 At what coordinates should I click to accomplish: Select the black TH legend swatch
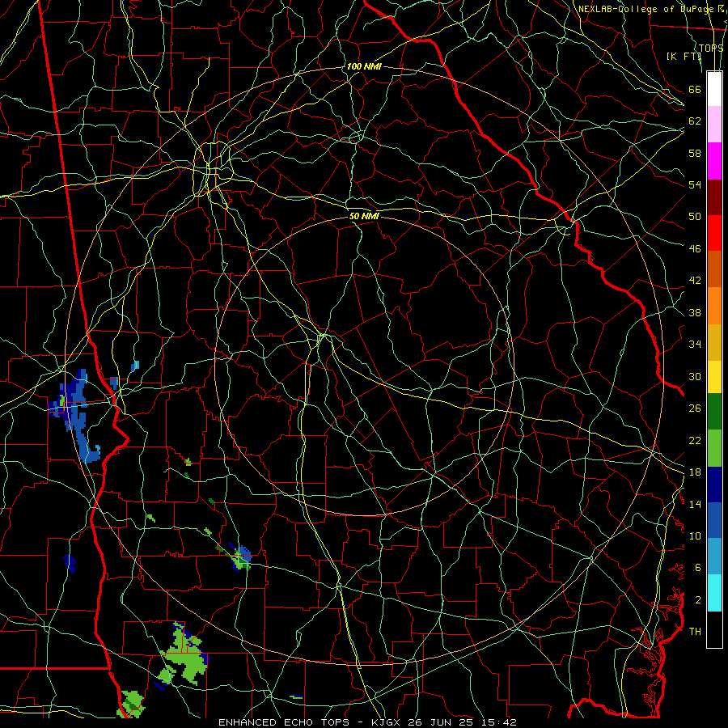click(714, 629)
